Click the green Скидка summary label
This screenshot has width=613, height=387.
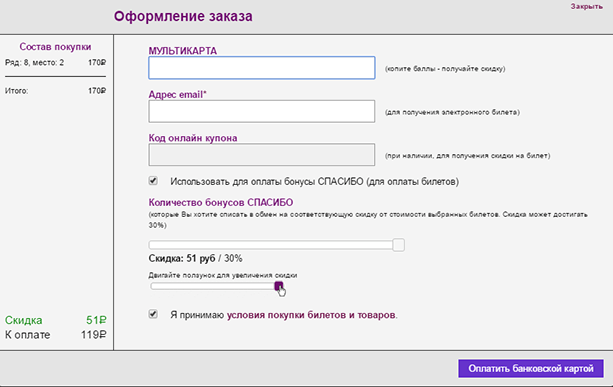(x=23, y=320)
